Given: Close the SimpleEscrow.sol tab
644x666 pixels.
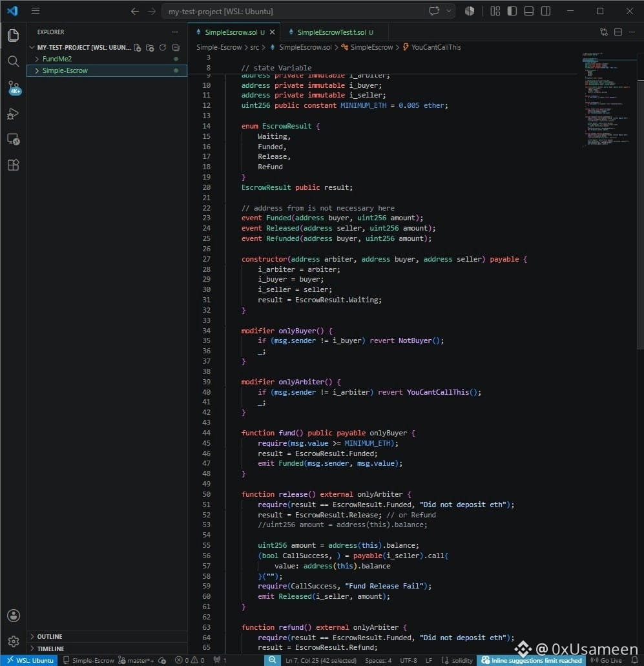Looking at the screenshot, I should (273, 32).
